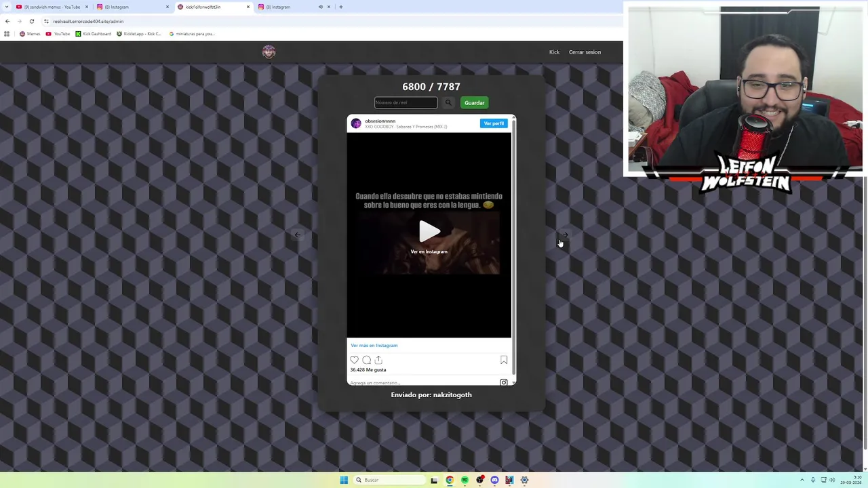Viewport: 868px width, 488px height.
Task: Open the Kicklet.app bookmark
Action: [x=139, y=33]
